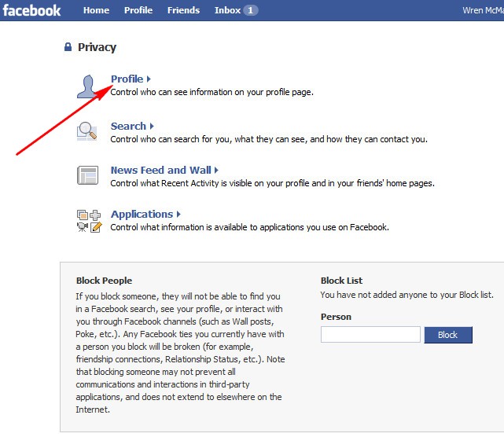Open the Friends menu item
This screenshot has height=437, width=504.
(x=183, y=10)
